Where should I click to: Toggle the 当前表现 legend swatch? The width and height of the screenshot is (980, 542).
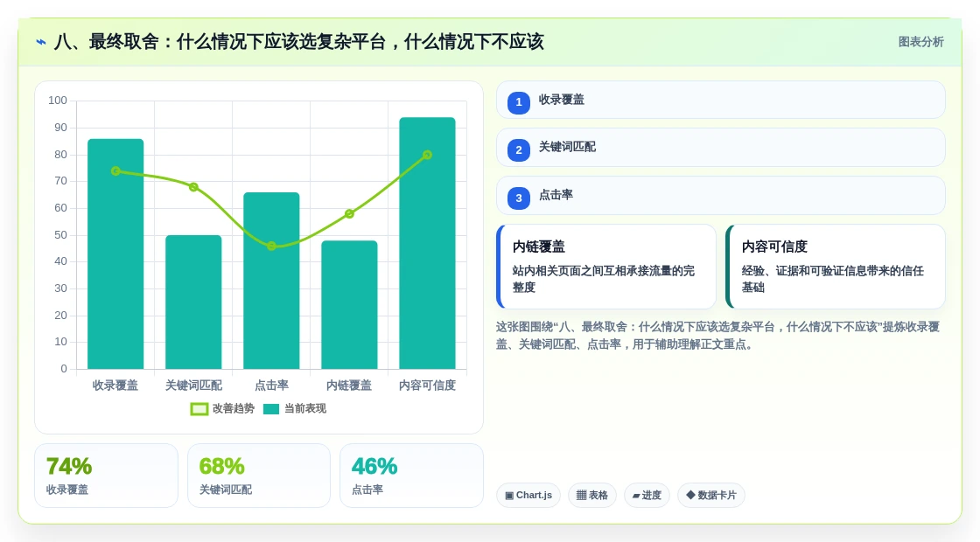coord(271,409)
